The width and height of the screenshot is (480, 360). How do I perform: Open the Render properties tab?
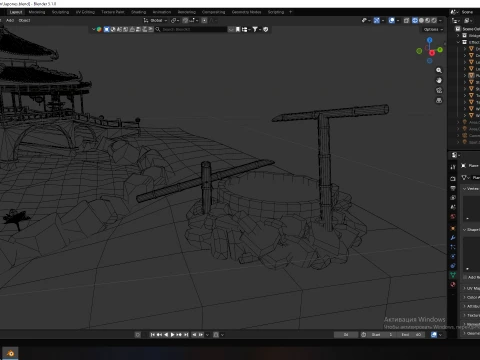tap(453, 179)
